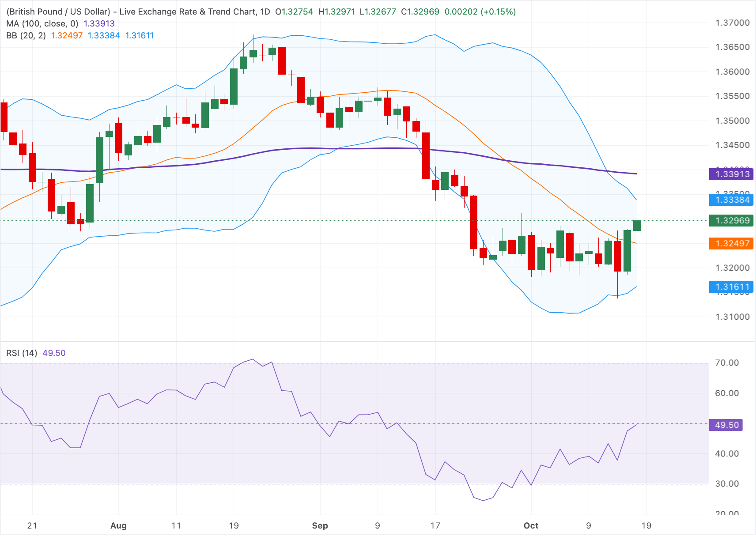756x540 pixels.
Task: Click the RSI 49.50 value in legend
Action: pyautogui.click(x=54, y=353)
